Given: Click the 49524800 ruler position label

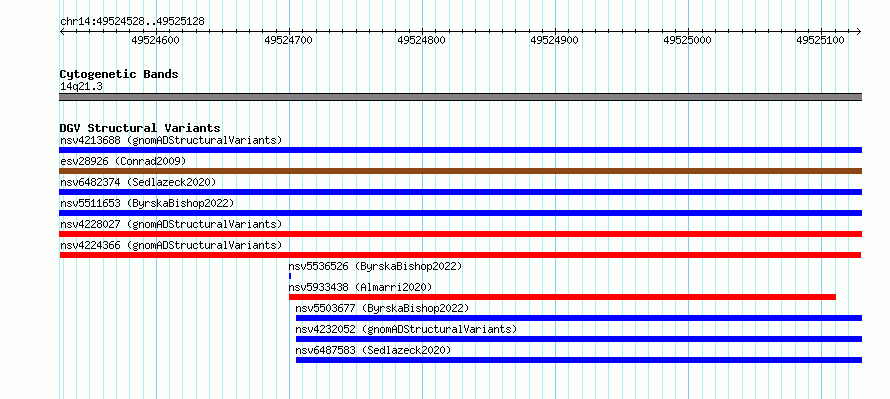Looking at the screenshot, I should [x=421, y=40].
